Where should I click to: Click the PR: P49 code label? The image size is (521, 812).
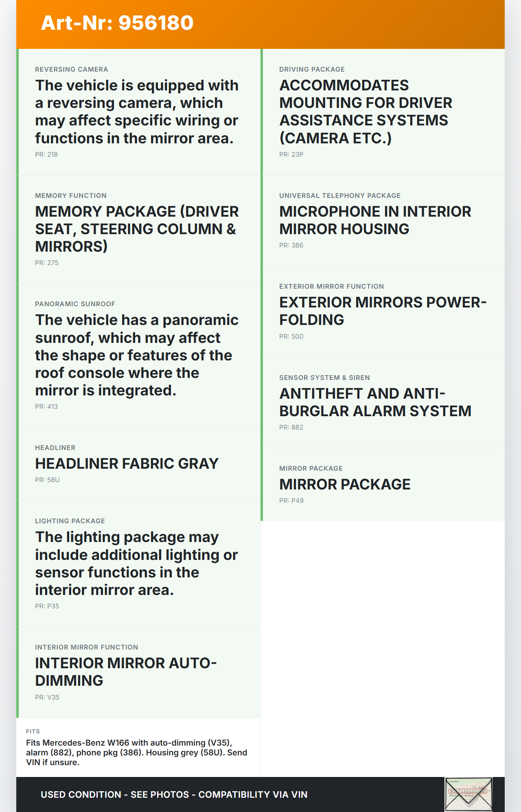point(291,500)
